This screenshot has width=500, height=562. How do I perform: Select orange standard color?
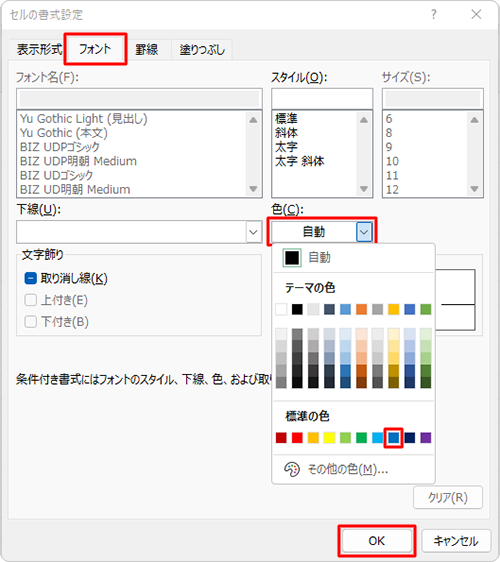(313, 438)
